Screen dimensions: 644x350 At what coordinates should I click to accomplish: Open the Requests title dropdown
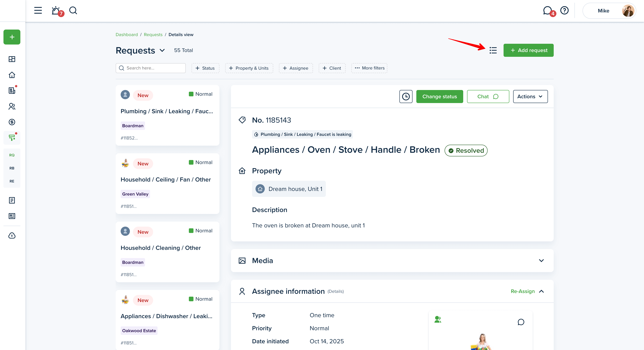click(x=162, y=50)
